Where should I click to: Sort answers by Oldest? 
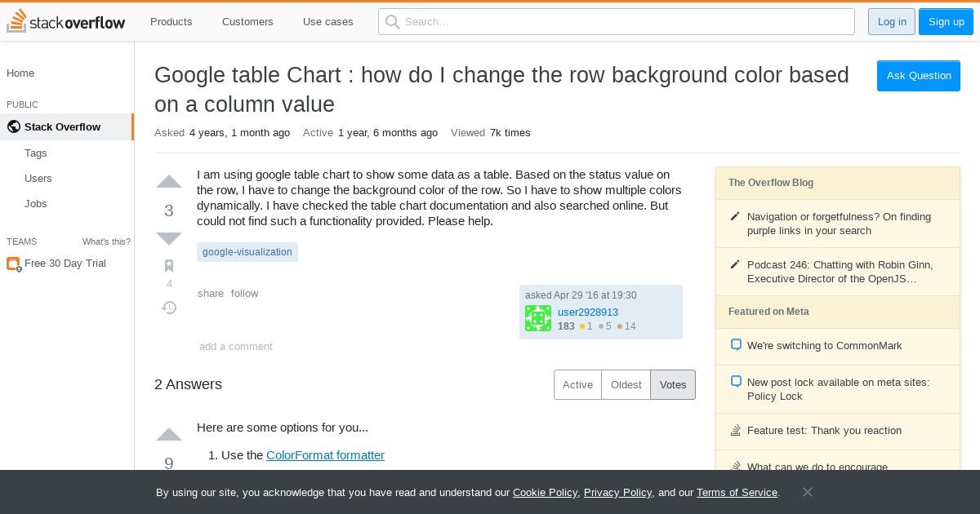pos(626,385)
